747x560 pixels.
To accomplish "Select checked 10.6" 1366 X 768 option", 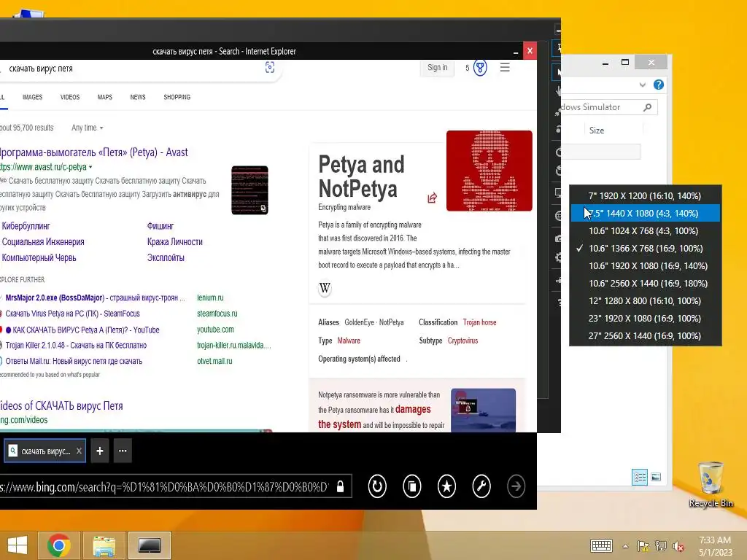I will coord(645,248).
